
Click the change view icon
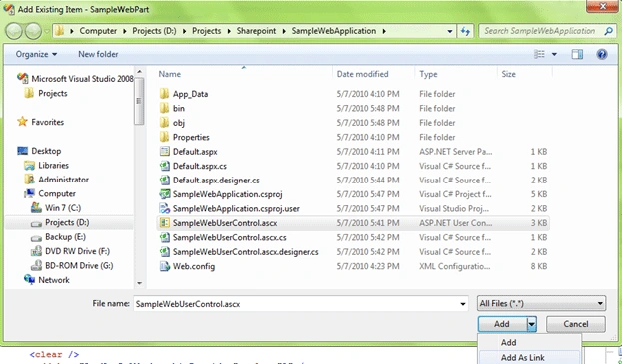click(539, 54)
